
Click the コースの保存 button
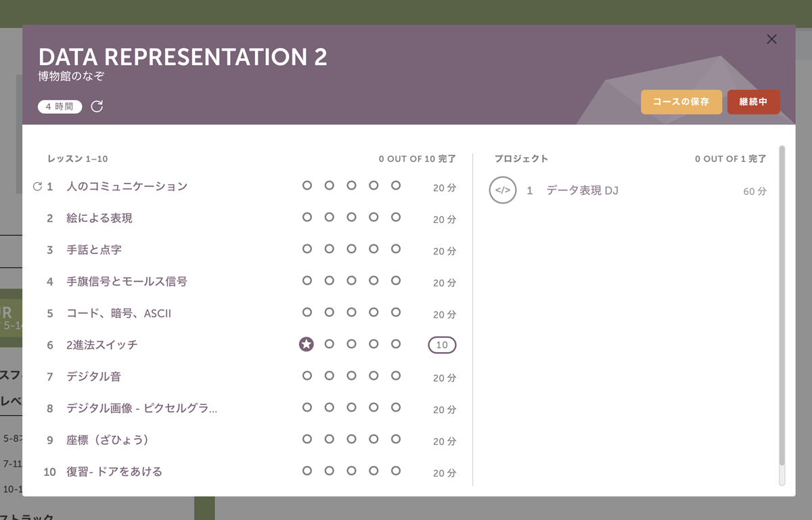[681, 102]
